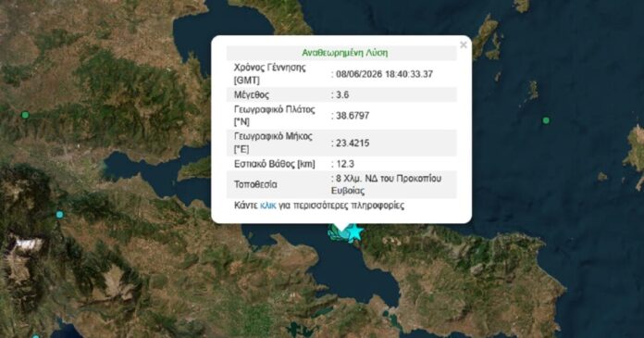Open the 'κλικ' link for more information
The height and width of the screenshot is (338, 644).
tap(267, 206)
